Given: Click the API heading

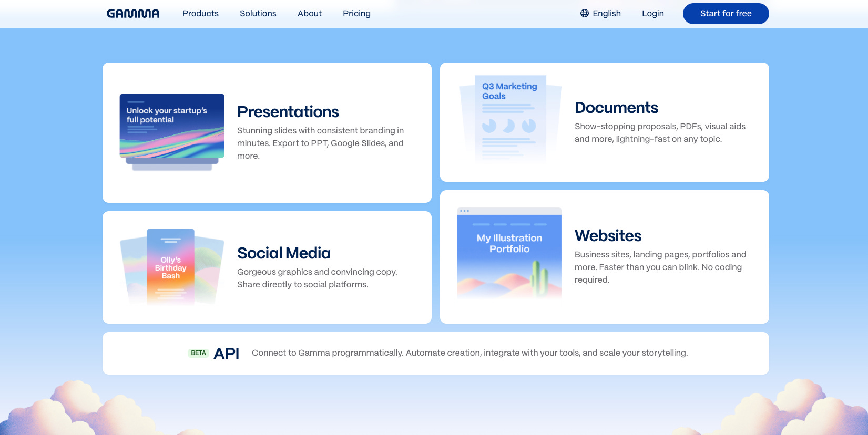Looking at the screenshot, I should 227,353.
